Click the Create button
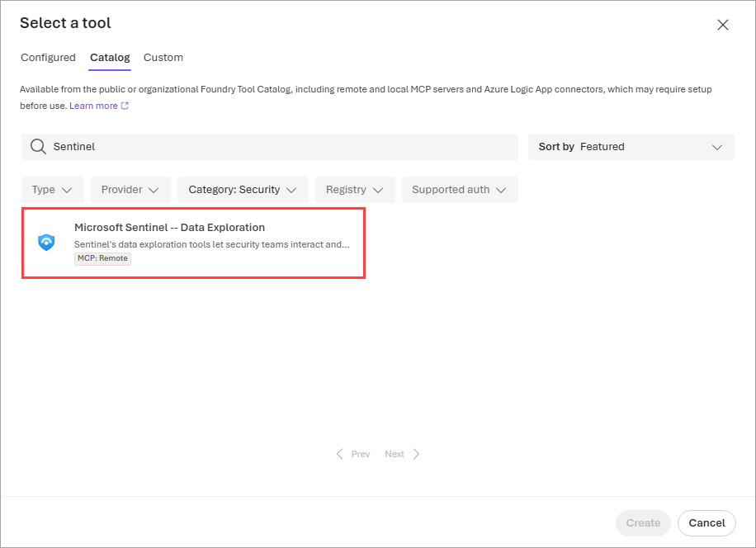This screenshot has width=756, height=548. [x=643, y=523]
